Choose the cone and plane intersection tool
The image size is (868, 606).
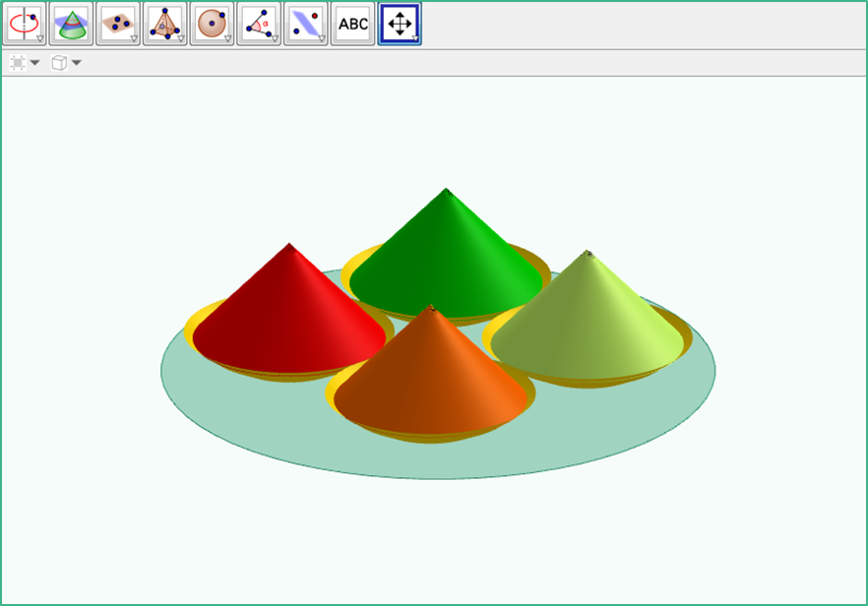[72, 24]
